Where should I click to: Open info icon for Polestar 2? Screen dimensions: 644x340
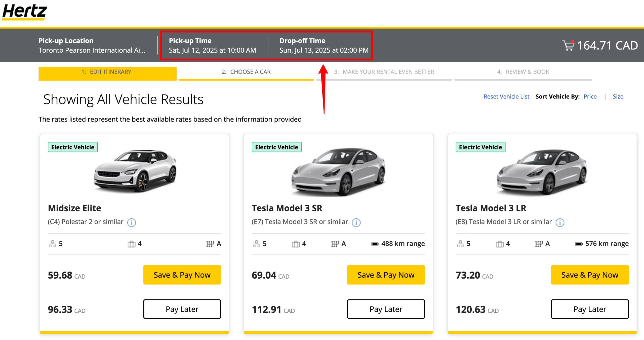[x=131, y=222]
